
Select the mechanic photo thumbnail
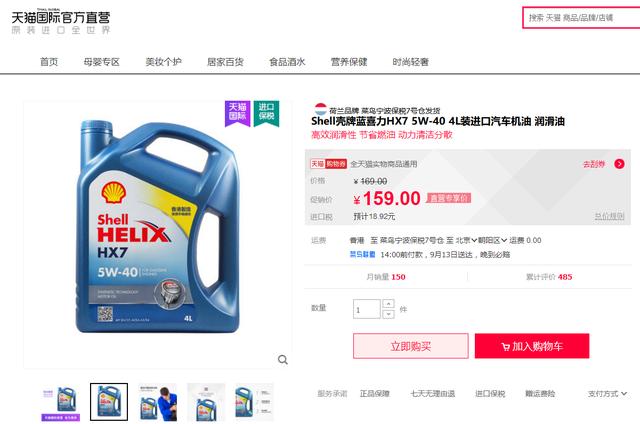158,402
